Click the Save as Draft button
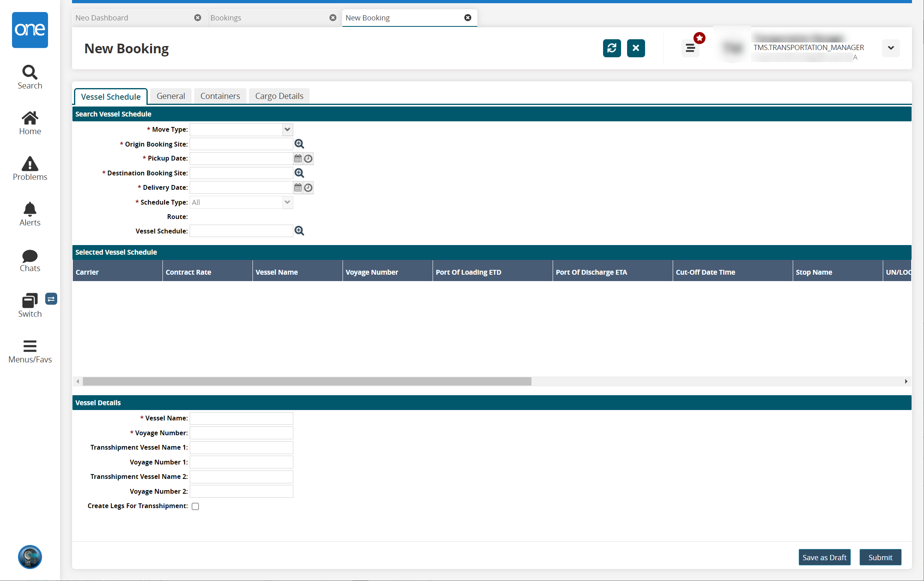The image size is (924, 581). [824, 557]
